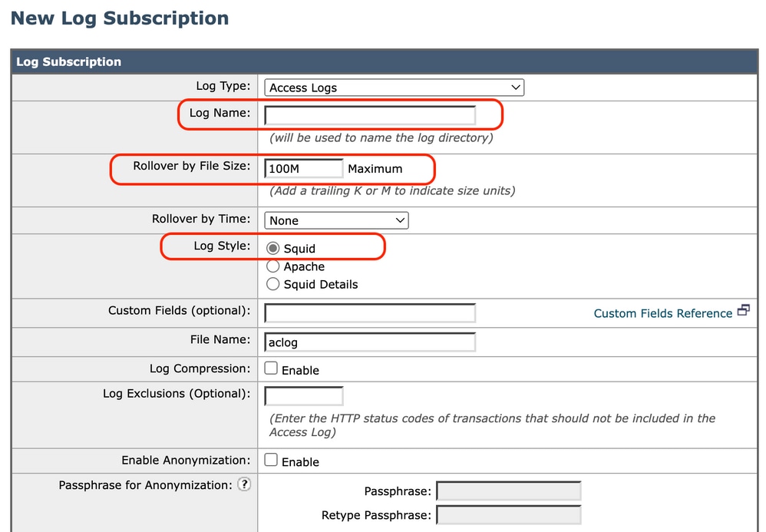Click the Passphrase help question mark icon
The image size is (766, 532).
coord(244,484)
